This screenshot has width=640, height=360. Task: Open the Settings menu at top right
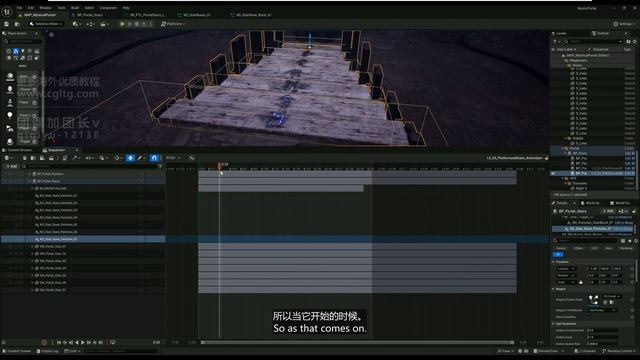(x=624, y=24)
